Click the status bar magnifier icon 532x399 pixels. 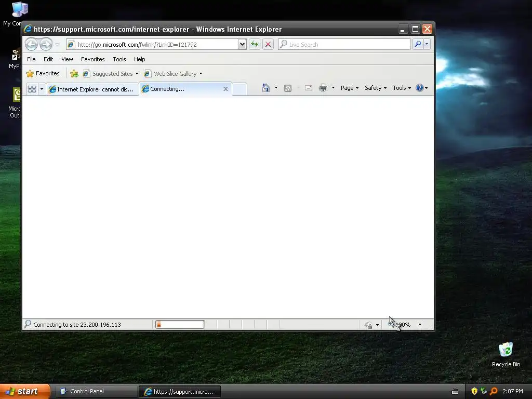28,324
